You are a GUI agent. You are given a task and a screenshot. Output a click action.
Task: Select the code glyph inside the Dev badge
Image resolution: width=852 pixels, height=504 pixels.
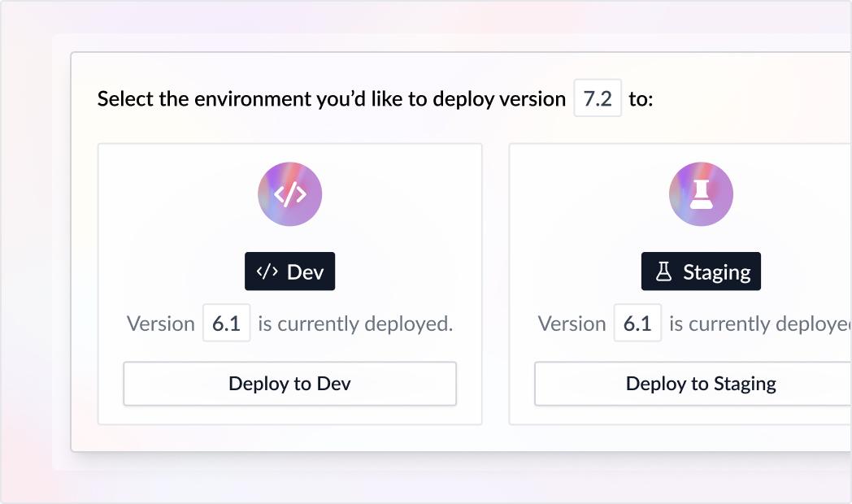(268, 272)
